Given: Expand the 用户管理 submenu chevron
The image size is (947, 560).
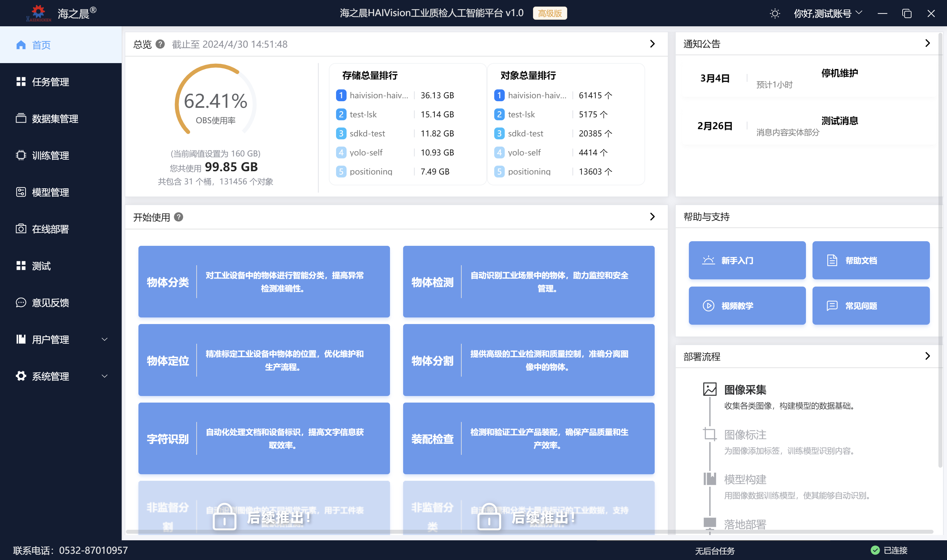Looking at the screenshot, I should [105, 339].
